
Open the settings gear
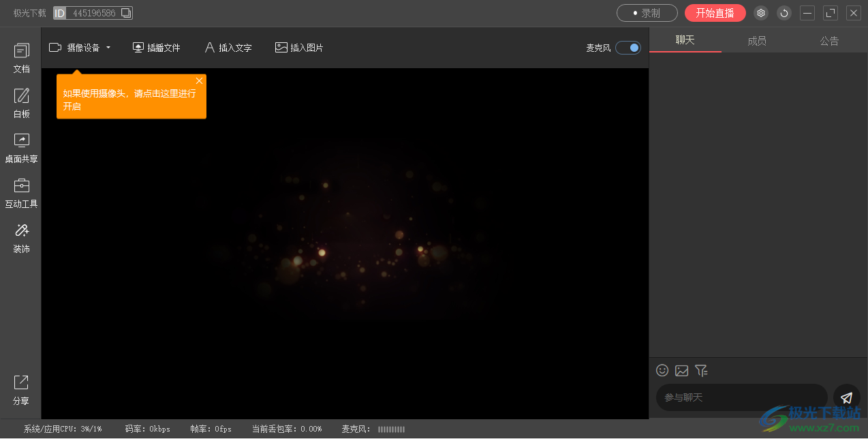761,13
